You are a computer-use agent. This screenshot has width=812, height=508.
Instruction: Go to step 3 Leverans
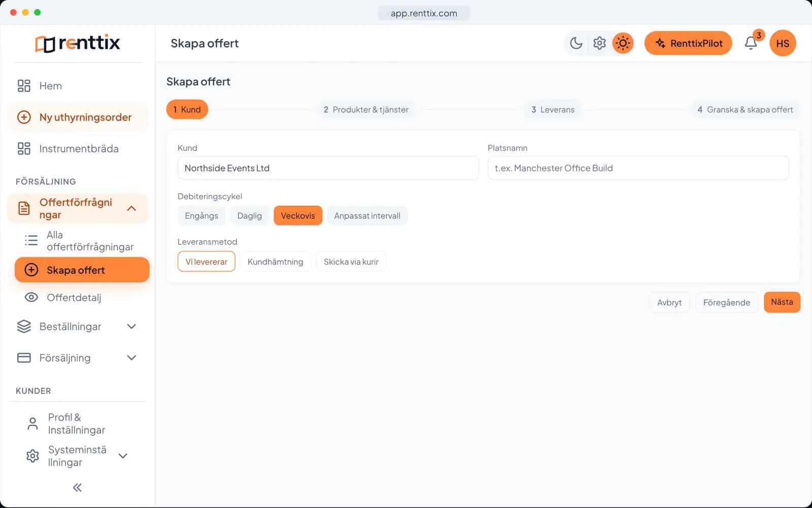coord(553,110)
